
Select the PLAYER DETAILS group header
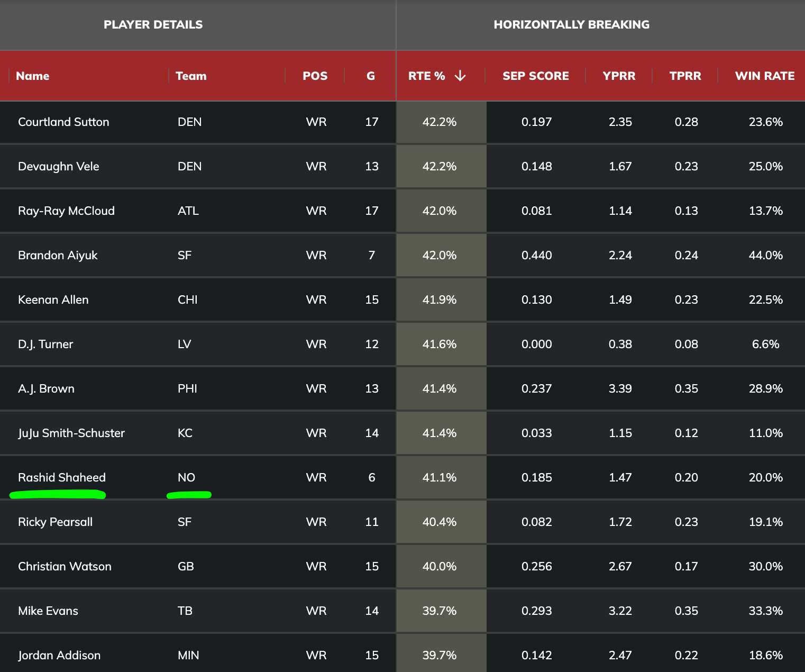point(153,24)
